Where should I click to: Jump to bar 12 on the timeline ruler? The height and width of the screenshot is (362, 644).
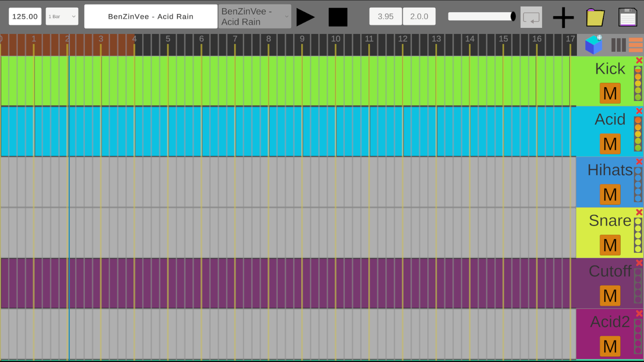[403, 39]
